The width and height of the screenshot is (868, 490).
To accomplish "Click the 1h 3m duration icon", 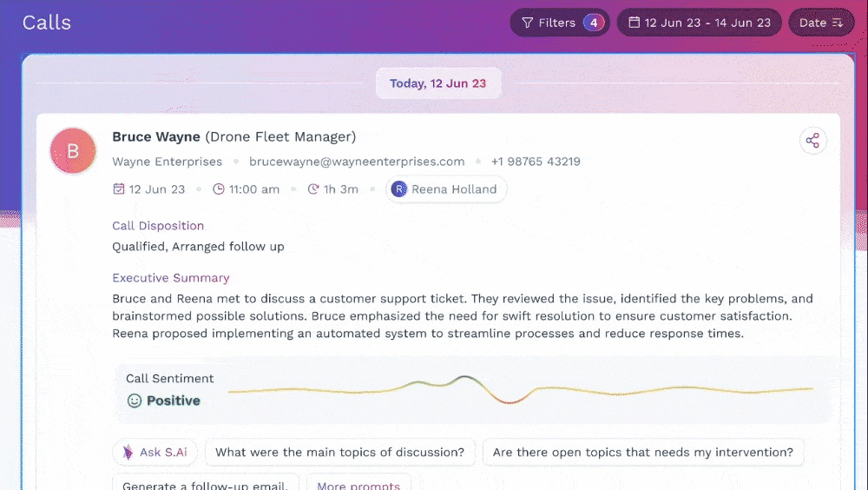I will (x=313, y=189).
